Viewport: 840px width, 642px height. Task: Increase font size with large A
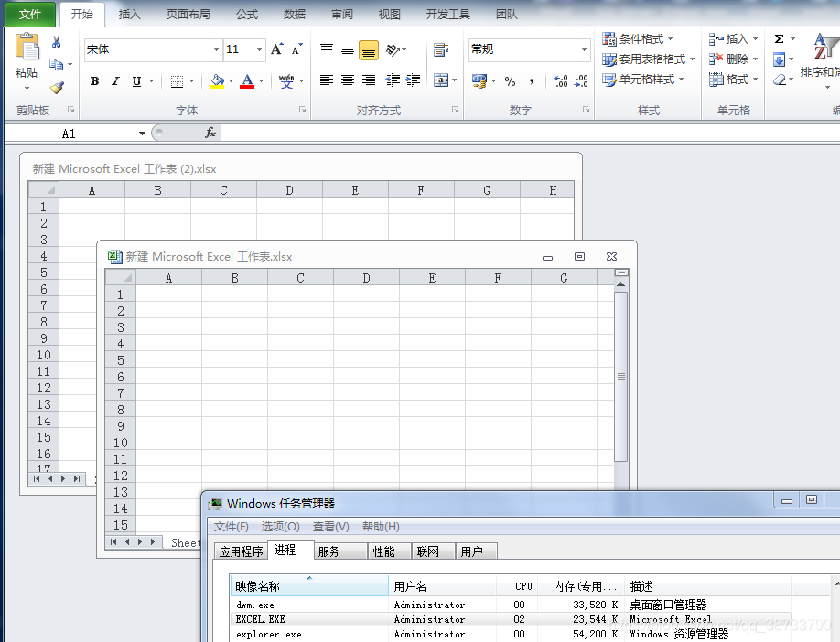pyautogui.click(x=276, y=49)
